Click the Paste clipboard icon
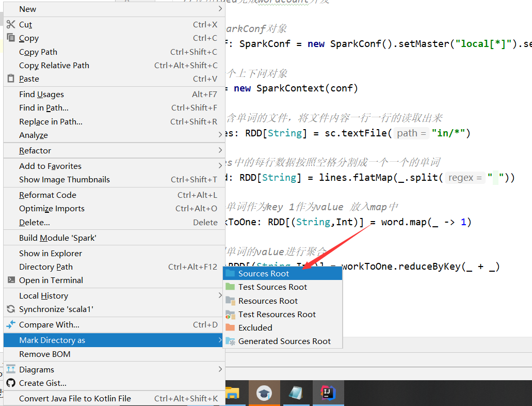 [11, 79]
